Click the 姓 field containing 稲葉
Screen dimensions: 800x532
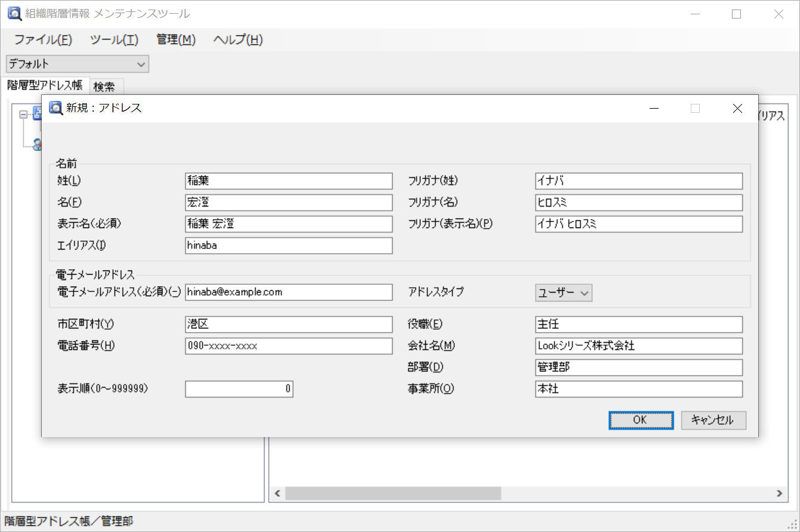(288, 181)
